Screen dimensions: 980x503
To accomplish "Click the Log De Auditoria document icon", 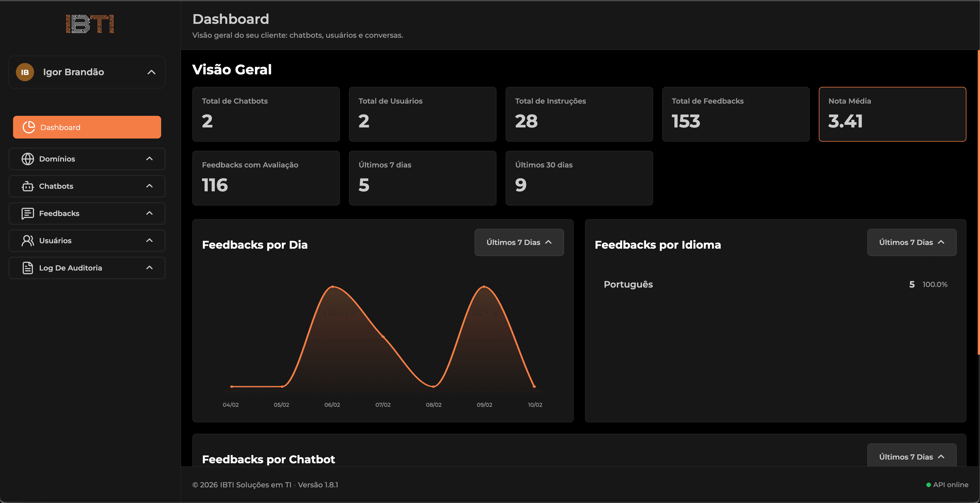I will (x=28, y=268).
